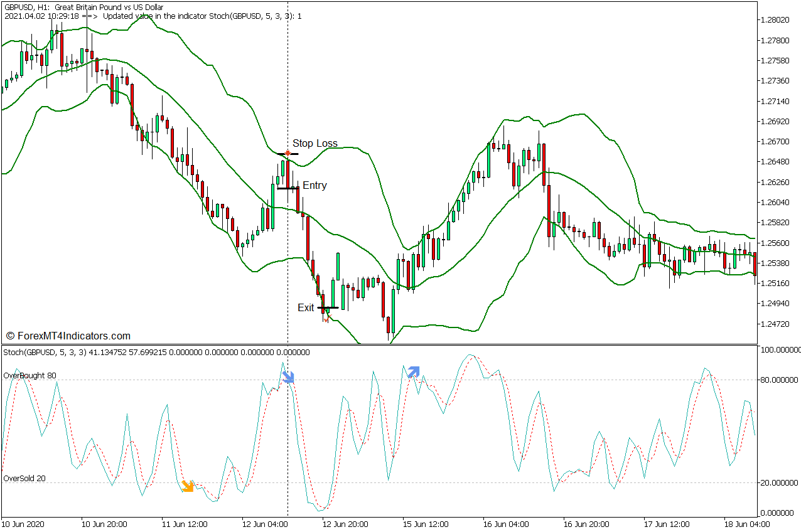Click the blue downward arrow at OverBought level

click(288, 376)
